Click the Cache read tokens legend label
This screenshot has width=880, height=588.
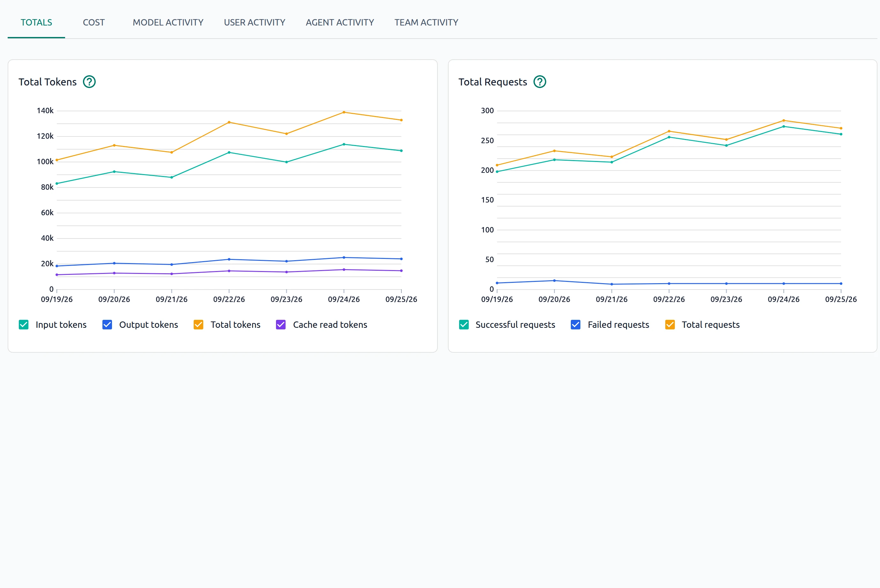tap(330, 325)
